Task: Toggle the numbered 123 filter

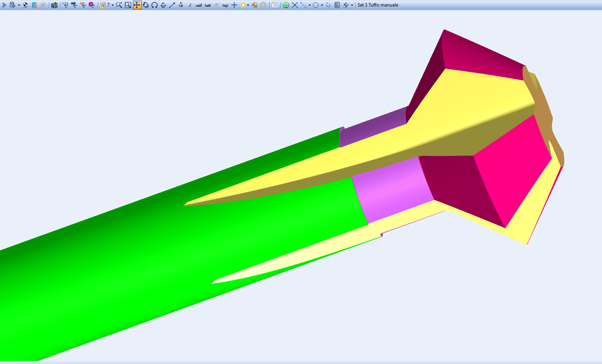Action: 65,5
